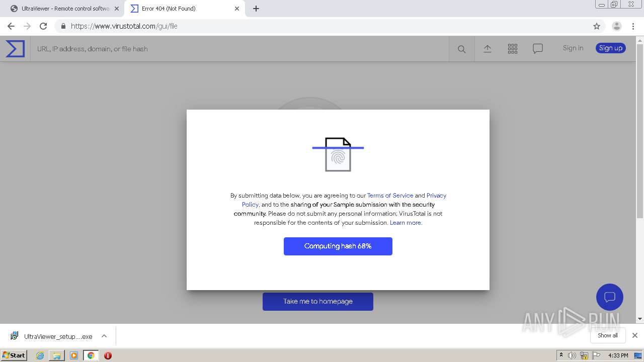
Task: Focus URL, IP address, domain search field
Action: click(x=239, y=49)
